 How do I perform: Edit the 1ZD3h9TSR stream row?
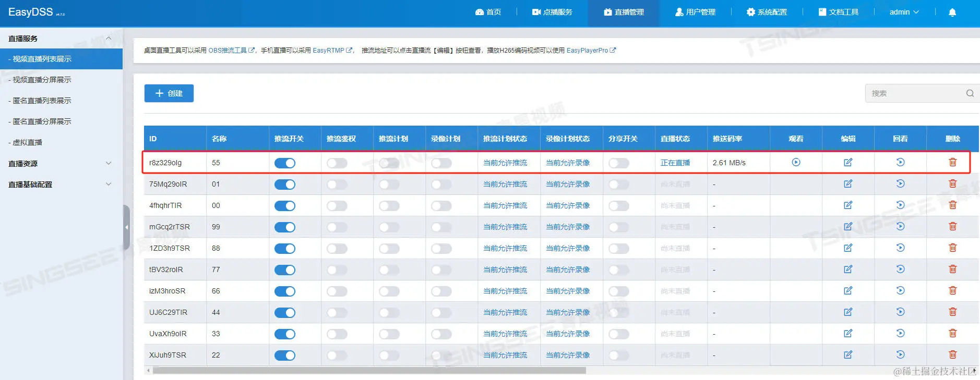click(x=848, y=248)
